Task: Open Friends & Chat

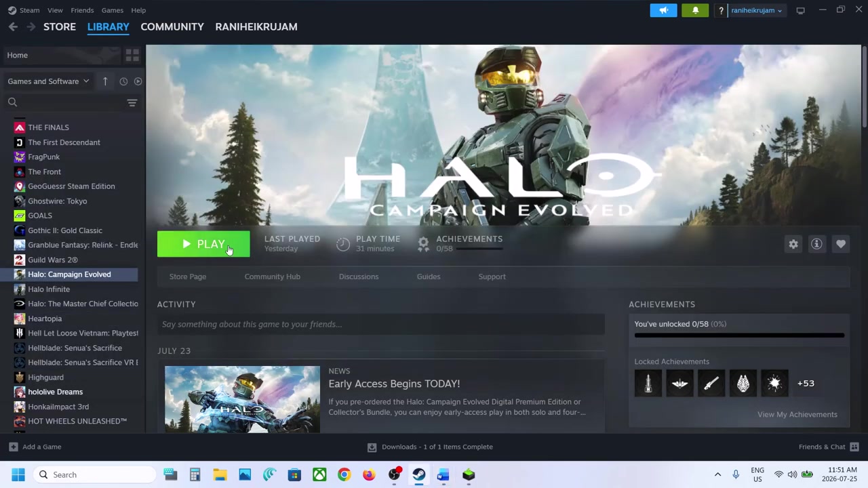Action: tap(829, 447)
